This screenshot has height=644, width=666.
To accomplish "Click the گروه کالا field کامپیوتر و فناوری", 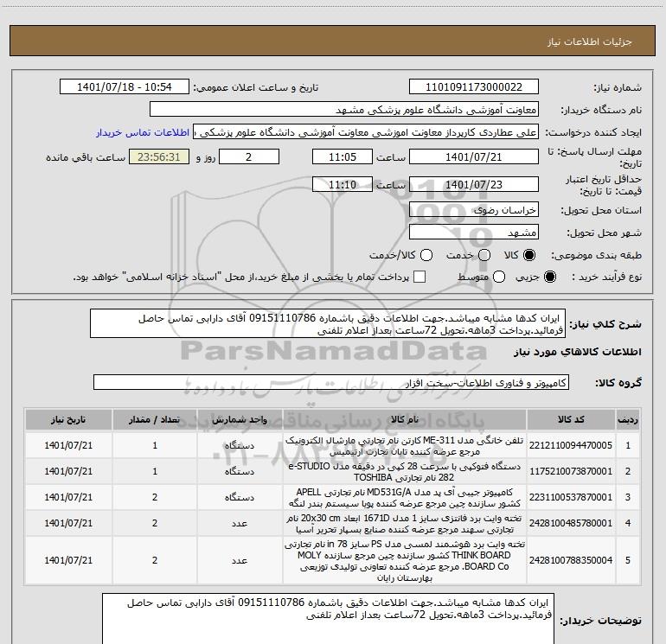I will (331, 382).
